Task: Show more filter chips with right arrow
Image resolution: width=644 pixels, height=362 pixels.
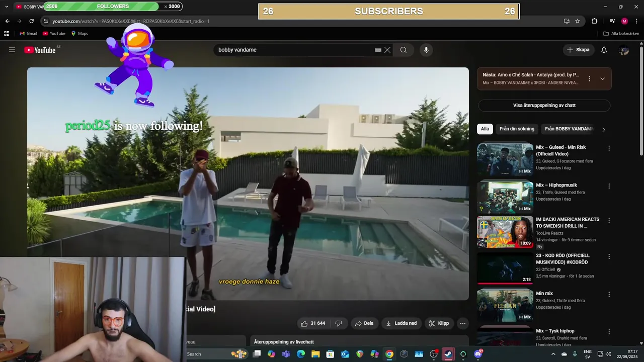Action: [604, 129]
